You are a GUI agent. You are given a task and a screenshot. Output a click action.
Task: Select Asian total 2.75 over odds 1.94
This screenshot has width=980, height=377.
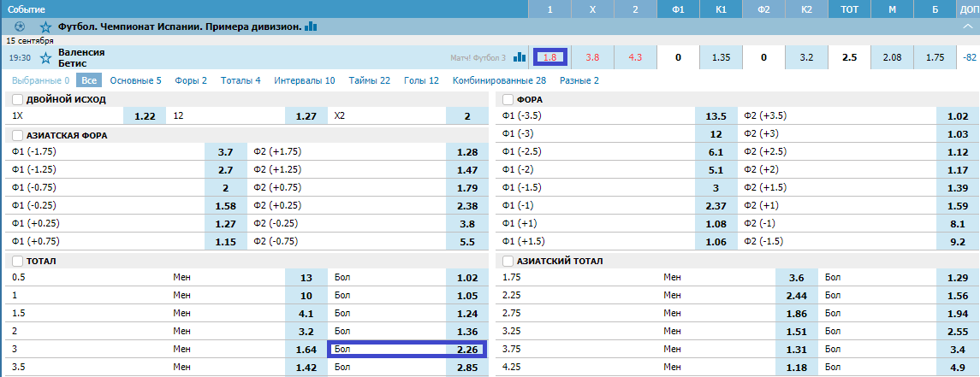click(x=958, y=314)
